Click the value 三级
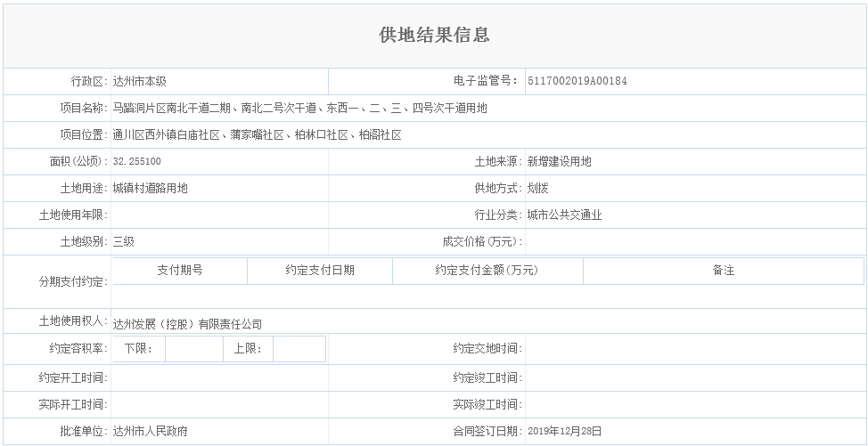 124,241
